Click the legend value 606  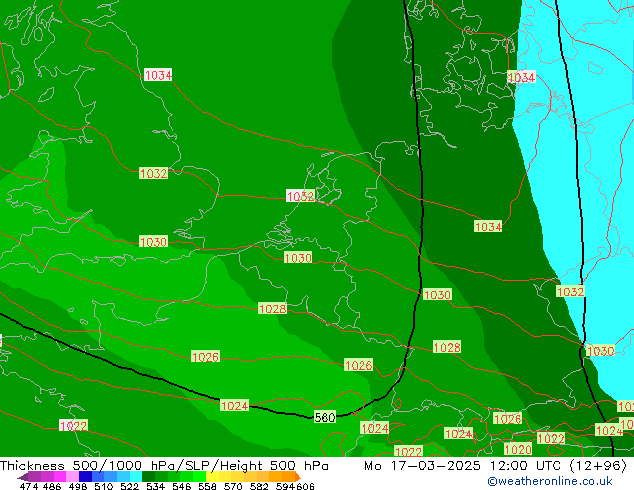(x=305, y=486)
